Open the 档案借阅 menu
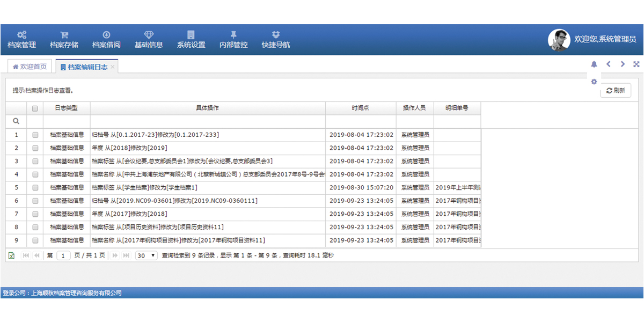The height and width of the screenshot is (322, 644). point(106,40)
